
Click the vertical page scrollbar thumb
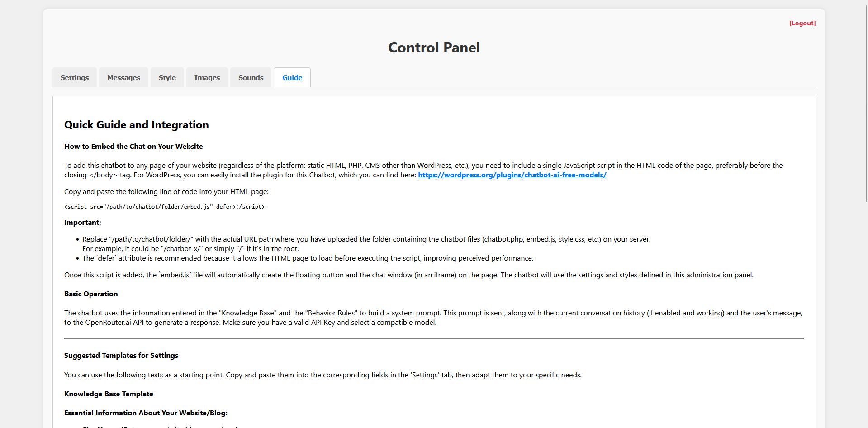[x=866, y=100]
